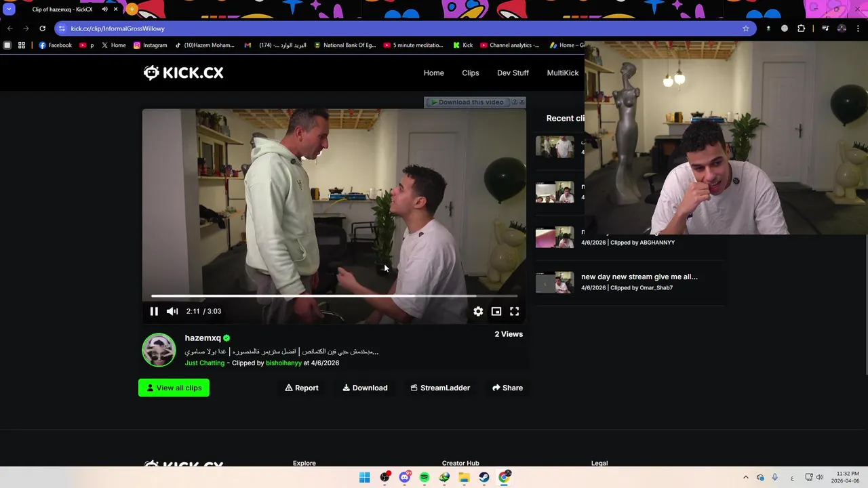Open the Dev Stuff nav item

(513, 73)
